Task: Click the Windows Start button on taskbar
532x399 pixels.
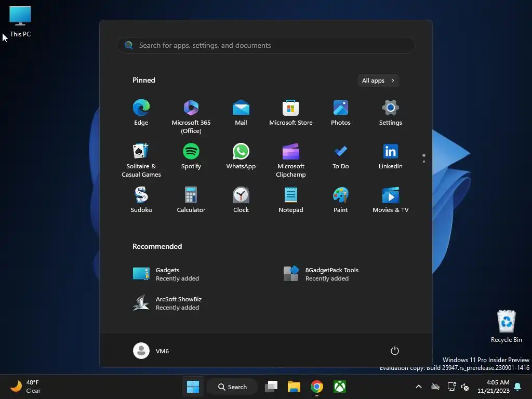Action: pyautogui.click(x=193, y=387)
